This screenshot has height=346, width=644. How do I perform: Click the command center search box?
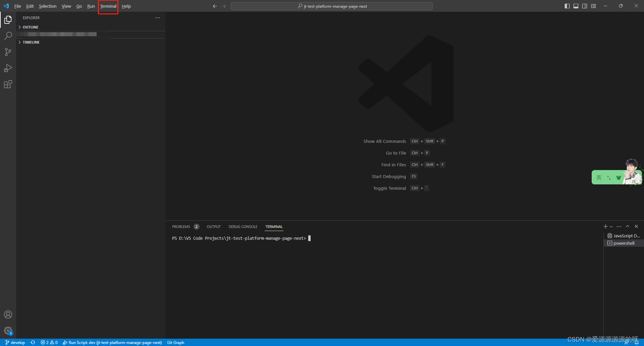point(332,6)
